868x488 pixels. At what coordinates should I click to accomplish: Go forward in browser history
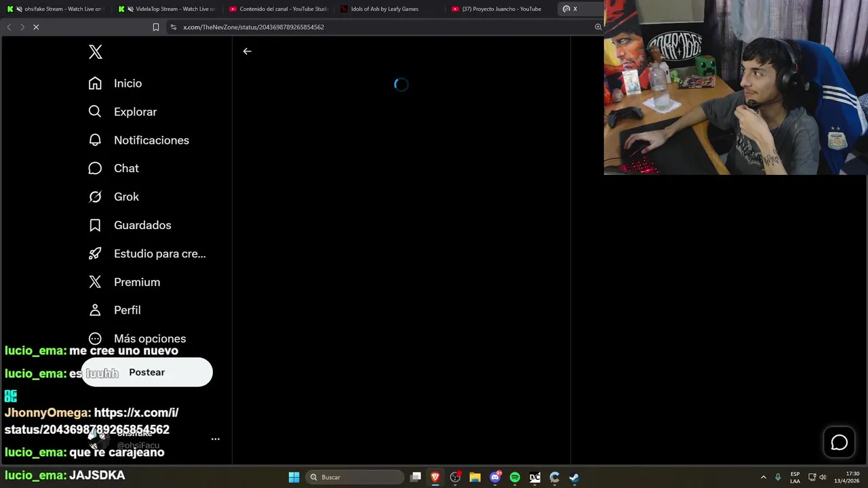pos(22,27)
